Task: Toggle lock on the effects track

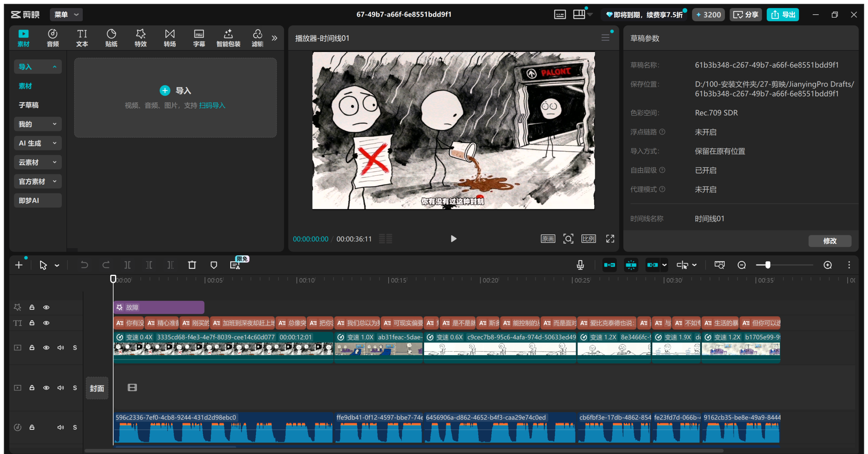Action: pos(32,307)
